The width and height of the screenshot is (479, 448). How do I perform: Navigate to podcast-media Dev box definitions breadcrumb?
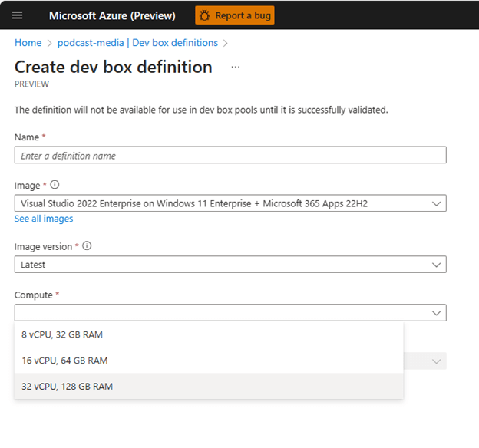(137, 43)
